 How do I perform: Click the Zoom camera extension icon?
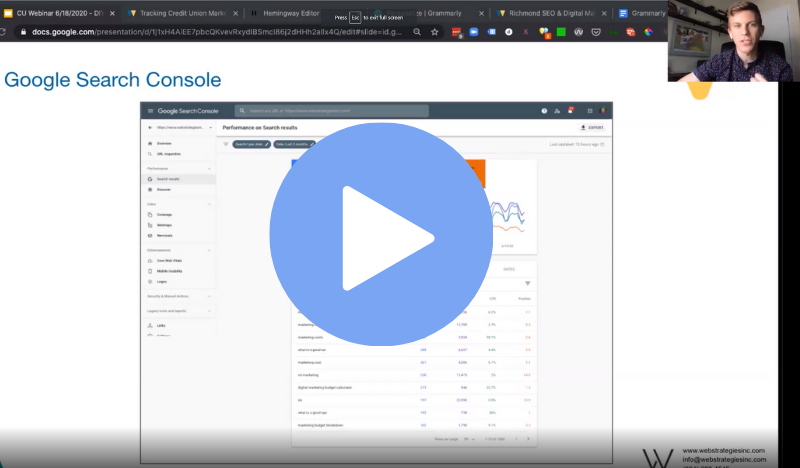point(474,32)
